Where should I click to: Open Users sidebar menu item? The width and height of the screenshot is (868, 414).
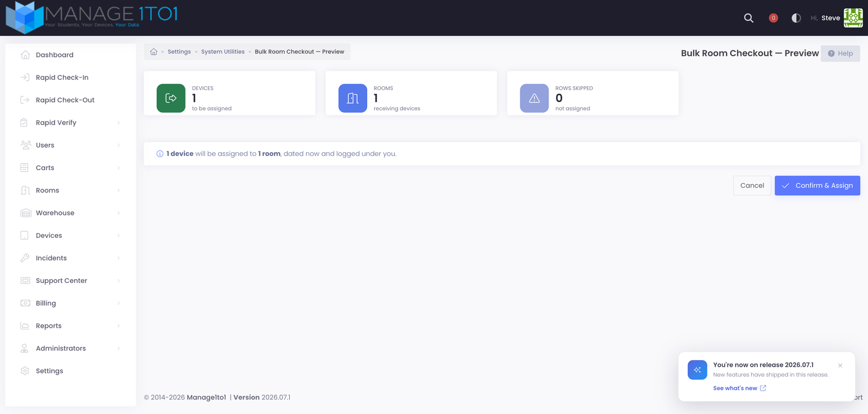point(71,145)
